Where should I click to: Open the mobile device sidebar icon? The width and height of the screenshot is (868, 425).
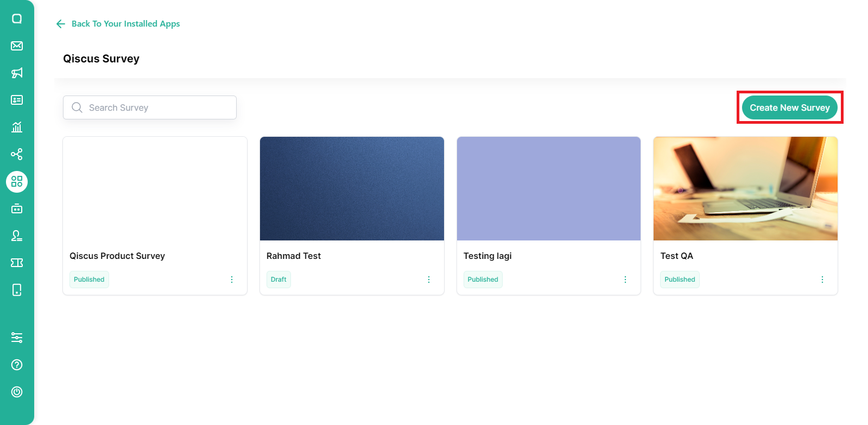click(17, 290)
